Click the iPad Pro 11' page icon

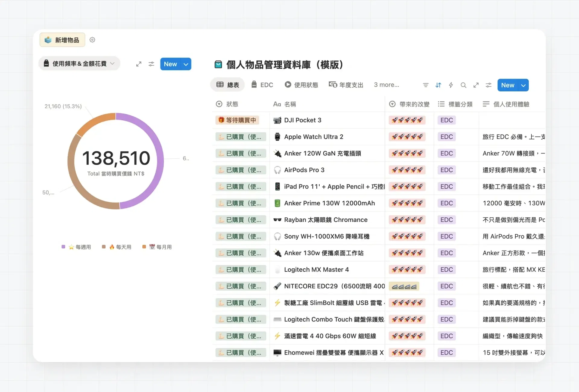pyautogui.click(x=277, y=187)
